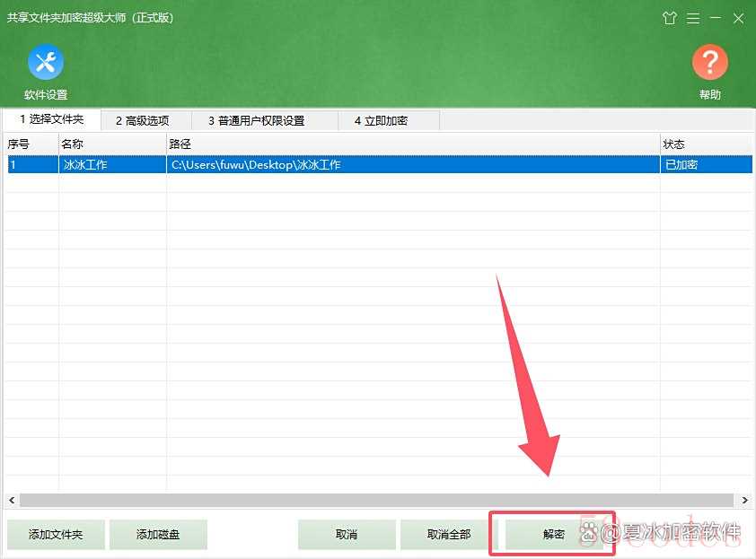The height and width of the screenshot is (559, 756).
Task: Select the 冰冰工作 name cell
Action: click(x=112, y=164)
